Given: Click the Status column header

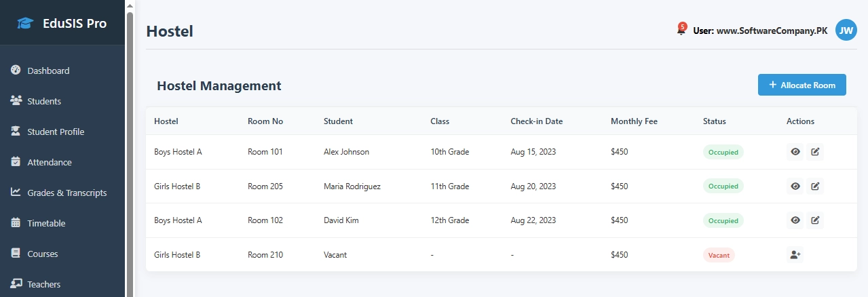Looking at the screenshot, I should tap(714, 121).
